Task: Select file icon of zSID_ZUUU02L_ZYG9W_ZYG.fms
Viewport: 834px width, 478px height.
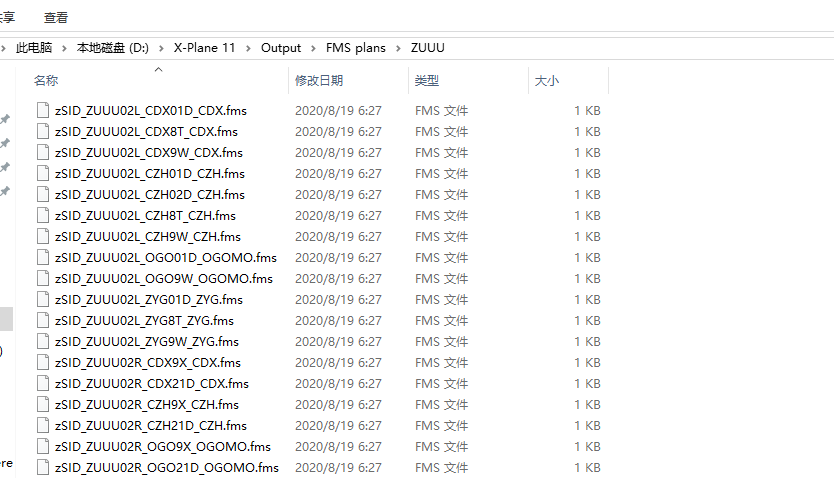Action: [43, 341]
